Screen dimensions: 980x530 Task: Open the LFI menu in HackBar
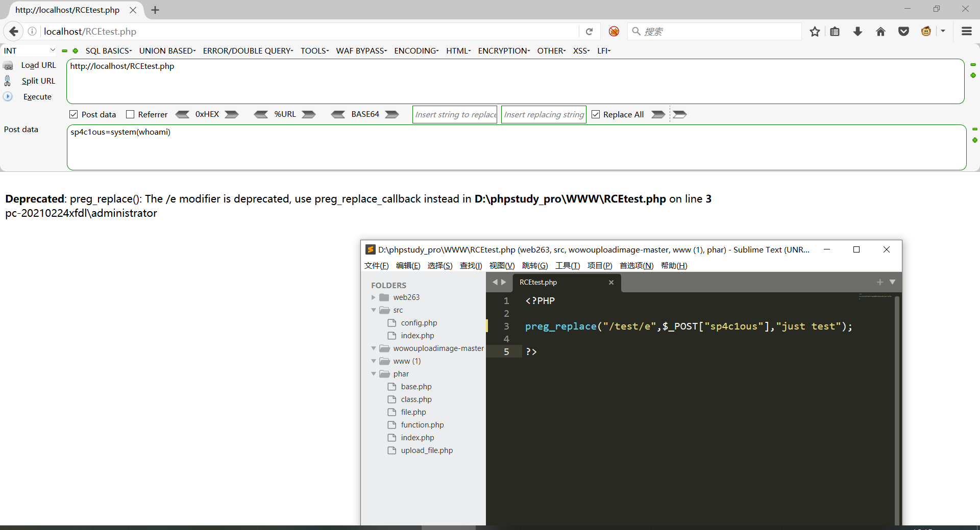click(604, 51)
